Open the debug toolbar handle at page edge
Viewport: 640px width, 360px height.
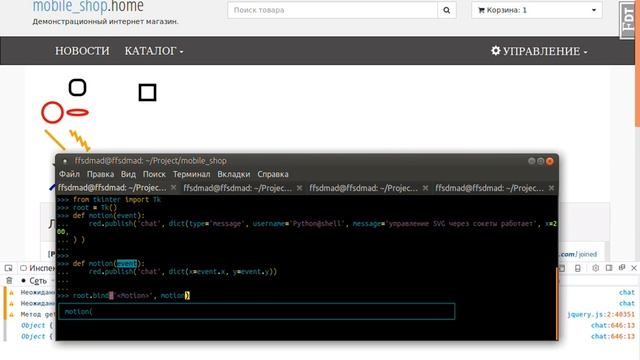[628, 20]
